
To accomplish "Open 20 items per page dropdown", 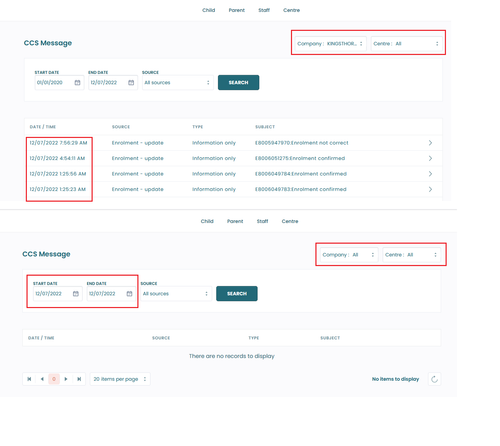I will pos(120,379).
